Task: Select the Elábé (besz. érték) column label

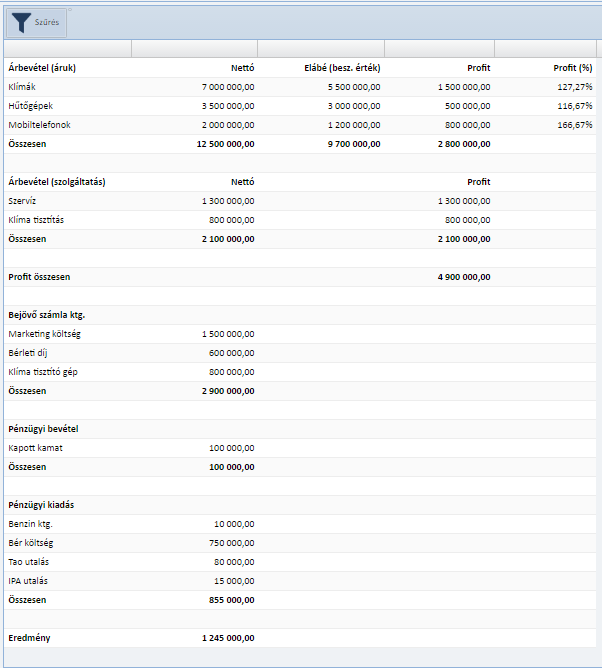Action: click(342, 68)
